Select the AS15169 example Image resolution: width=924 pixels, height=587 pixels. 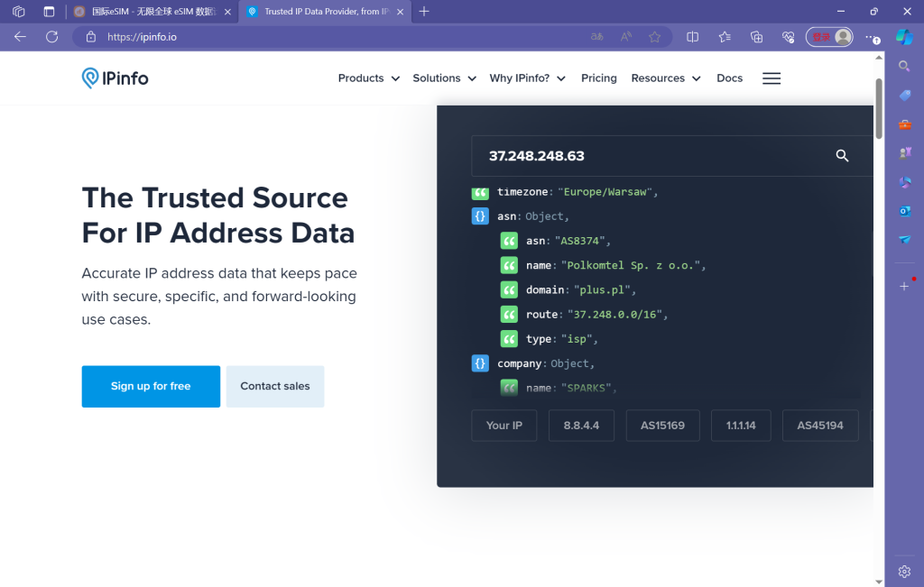point(662,425)
